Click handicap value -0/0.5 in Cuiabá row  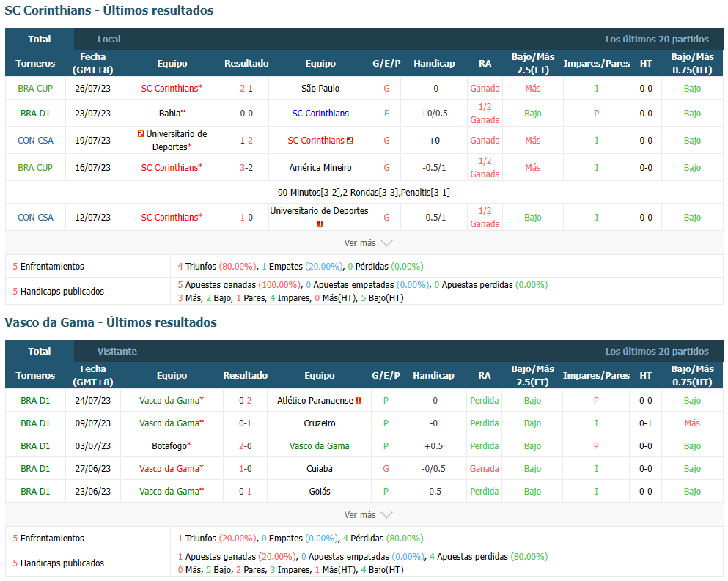tap(433, 469)
